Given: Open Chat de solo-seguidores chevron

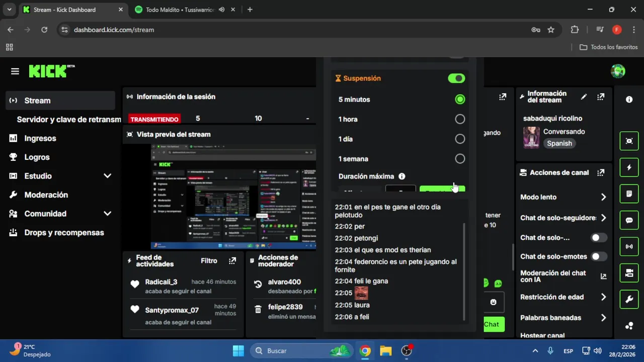Looking at the screenshot, I should (603, 218).
